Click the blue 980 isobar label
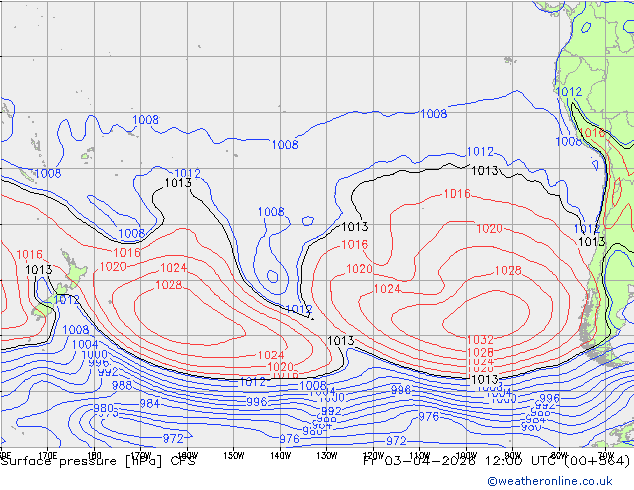Screen dimensions: 634x490 click(x=103, y=408)
